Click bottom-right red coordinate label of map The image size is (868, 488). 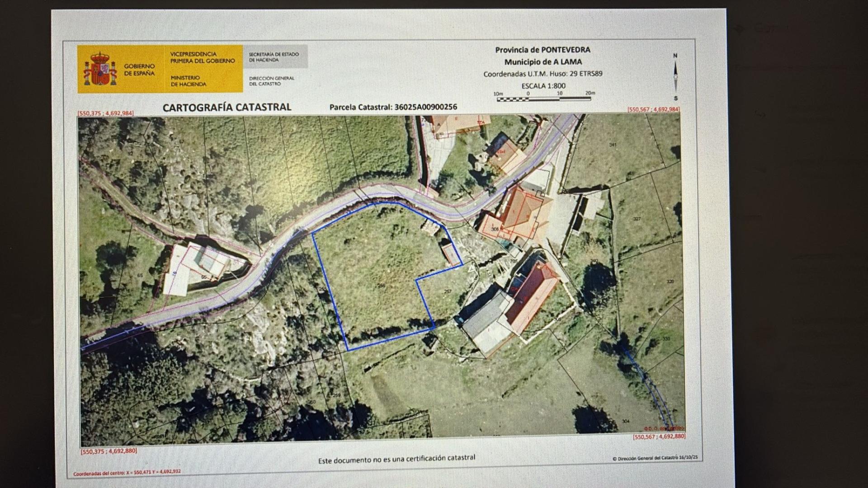[x=659, y=437]
